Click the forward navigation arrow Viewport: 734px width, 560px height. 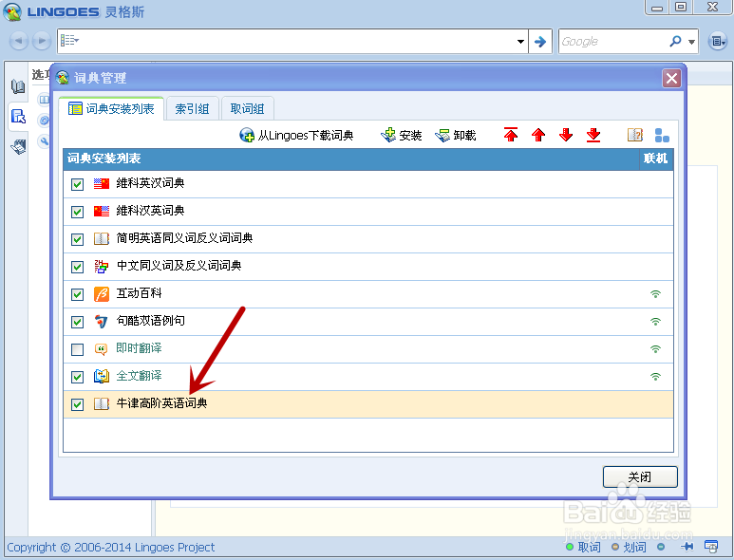pyautogui.click(x=42, y=41)
